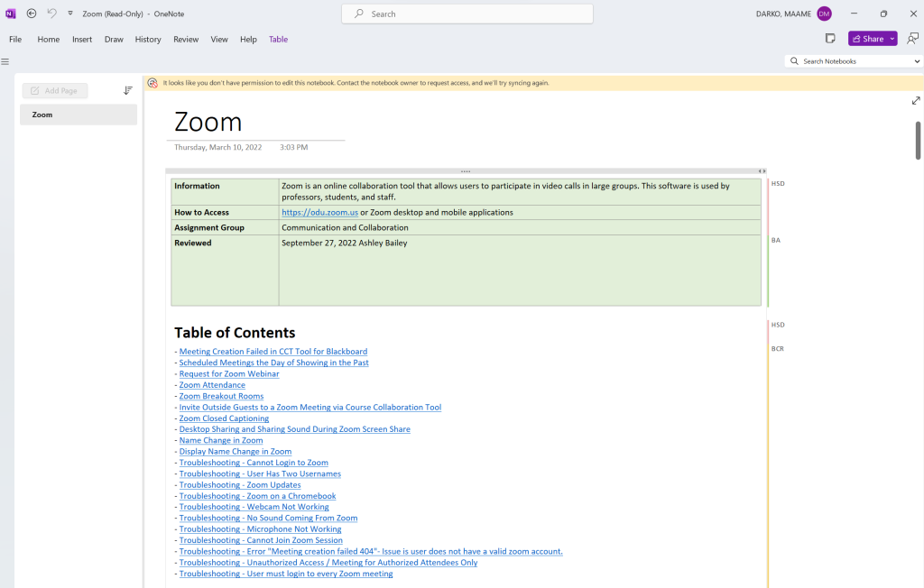924x588 pixels.
Task: Switch to the History tab
Action: (148, 40)
